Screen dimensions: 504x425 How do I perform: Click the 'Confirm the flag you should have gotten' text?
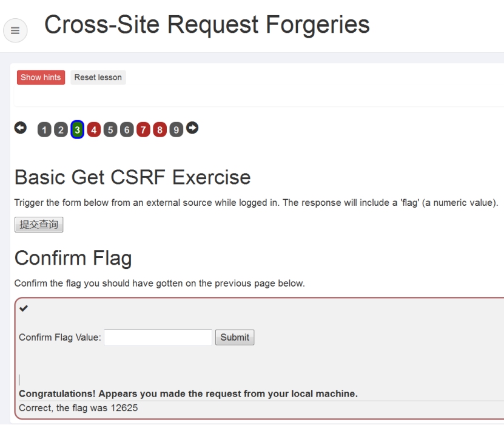tap(160, 284)
